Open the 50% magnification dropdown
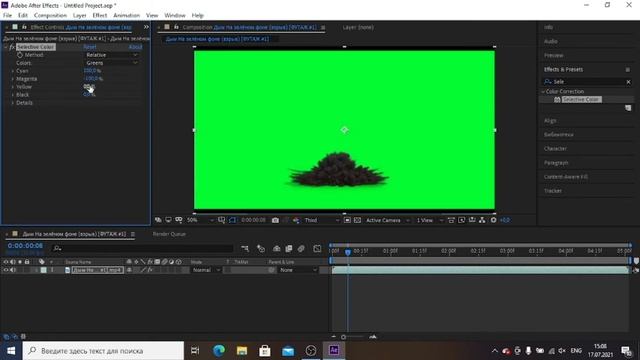The height and width of the screenshot is (360, 640). tap(200, 220)
